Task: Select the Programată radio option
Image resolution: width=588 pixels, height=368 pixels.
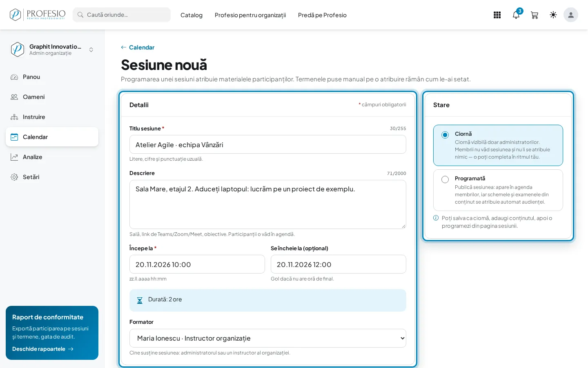Action: coord(445,180)
